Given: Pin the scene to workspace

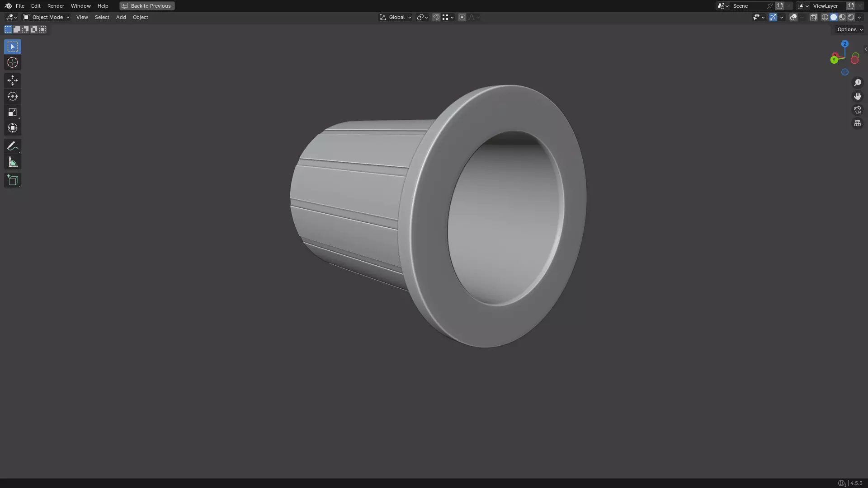Looking at the screenshot, I should (x=770, y=6).
